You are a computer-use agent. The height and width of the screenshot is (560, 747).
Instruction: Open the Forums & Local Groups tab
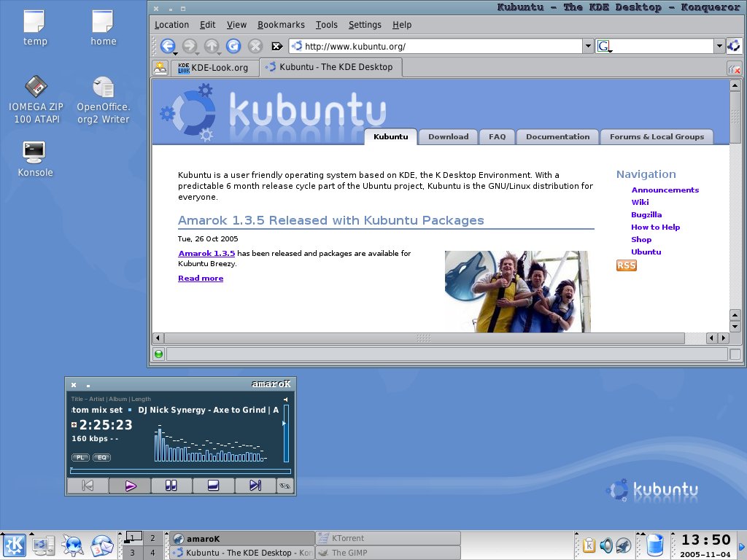tap(657, 136)
